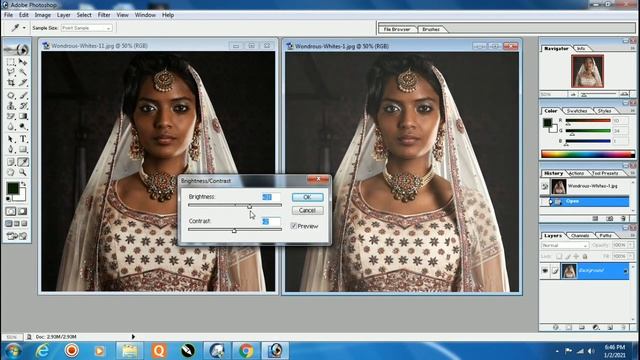Viewport: 640px width, 360px height.
Task: Select the Magic Wand tool
Action: pyautogui.click(x=23, y=72)
